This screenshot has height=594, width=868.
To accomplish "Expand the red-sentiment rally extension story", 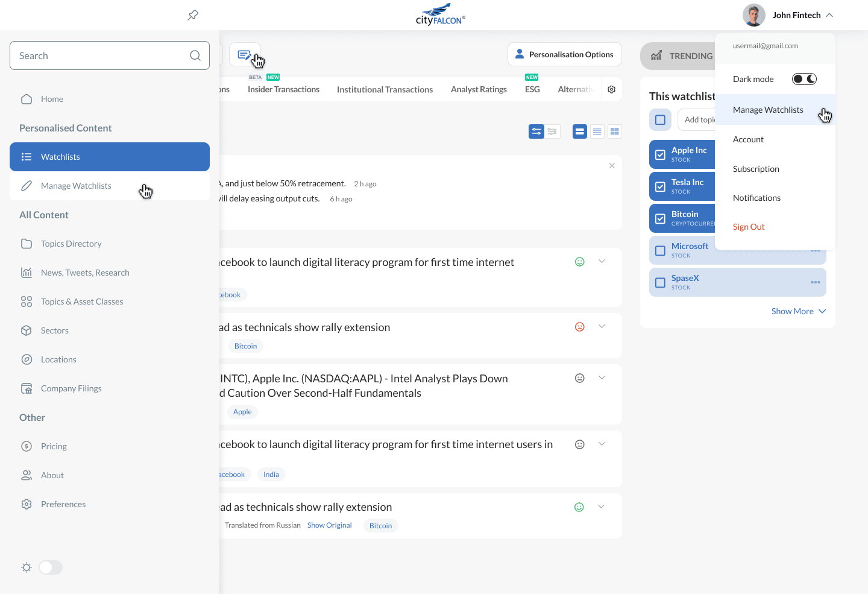I will tap(602, 326).
